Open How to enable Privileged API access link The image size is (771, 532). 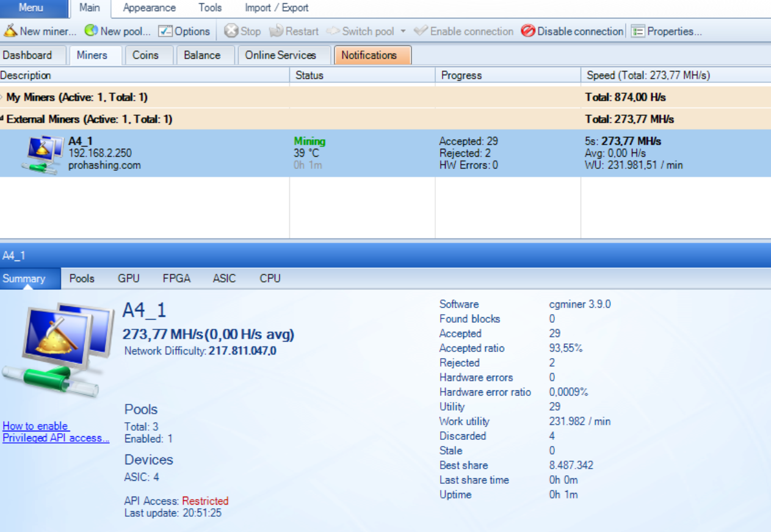56,432
